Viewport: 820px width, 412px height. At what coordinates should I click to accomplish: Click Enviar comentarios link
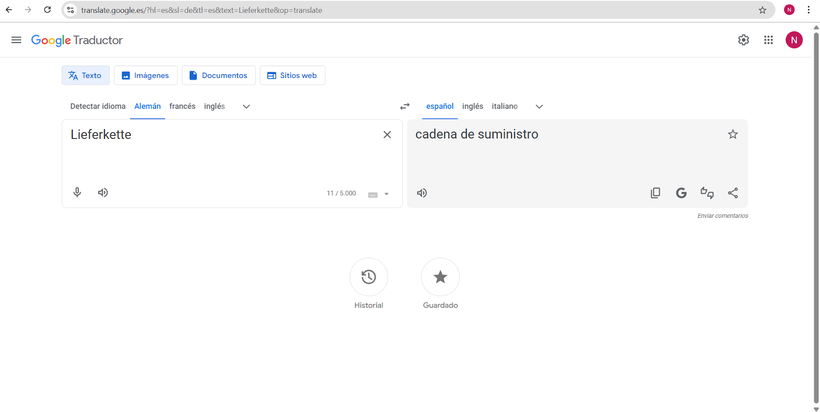click(723, 216)
